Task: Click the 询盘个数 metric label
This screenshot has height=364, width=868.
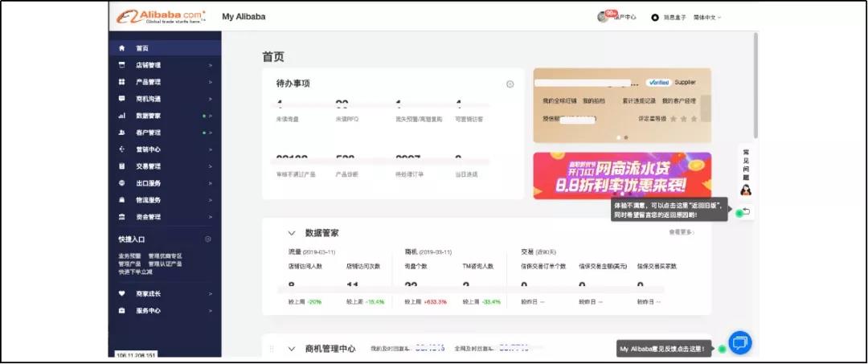Action: click(416, 266)
